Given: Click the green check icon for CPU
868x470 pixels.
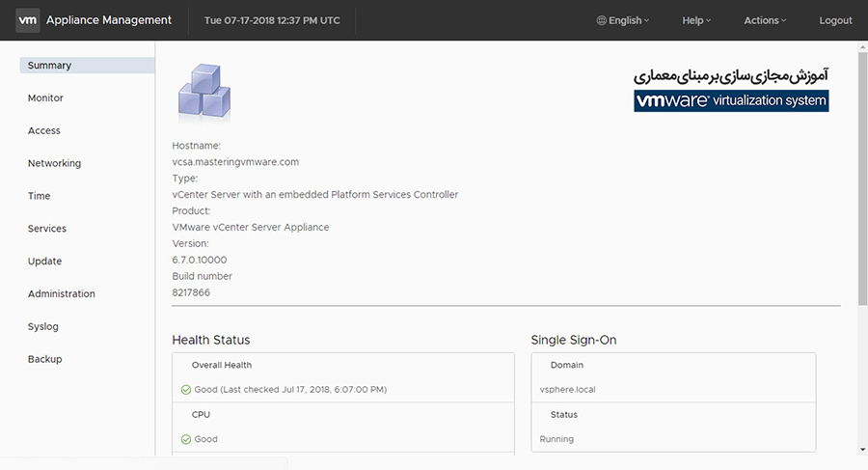Looking at the screenshot, I should [185, 439].
